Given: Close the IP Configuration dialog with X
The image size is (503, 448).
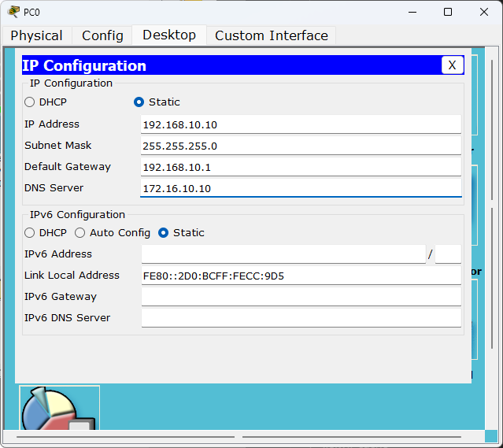Looking at the screenshot, I should tap(452, 65).
